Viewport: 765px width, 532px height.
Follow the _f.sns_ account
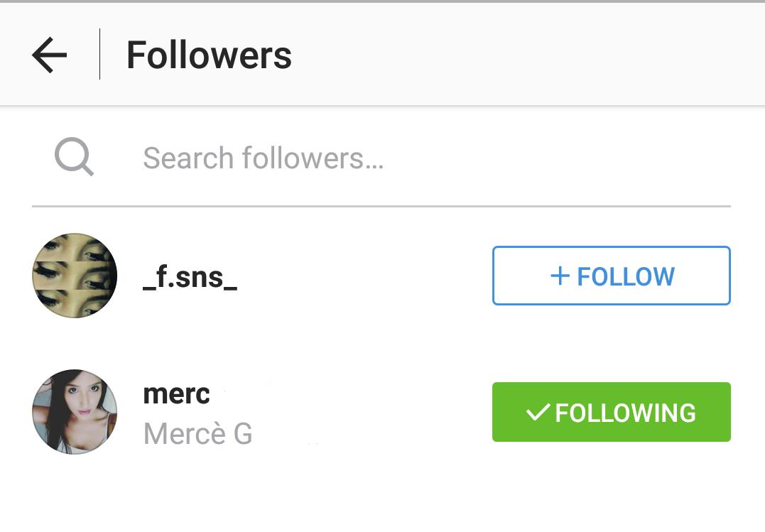(611, 276)
